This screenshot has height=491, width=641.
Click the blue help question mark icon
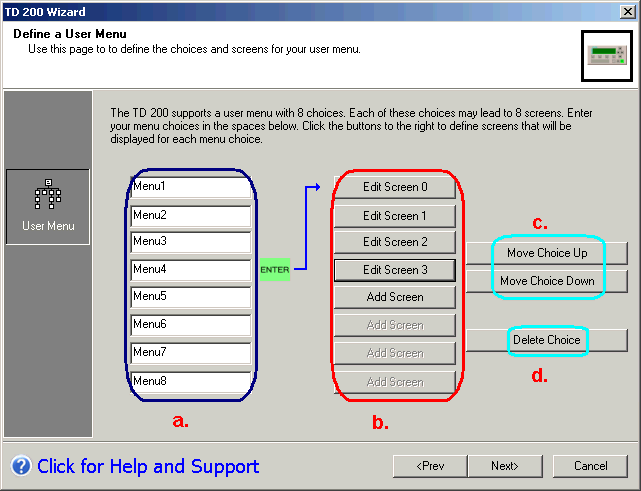coord(21,466)
